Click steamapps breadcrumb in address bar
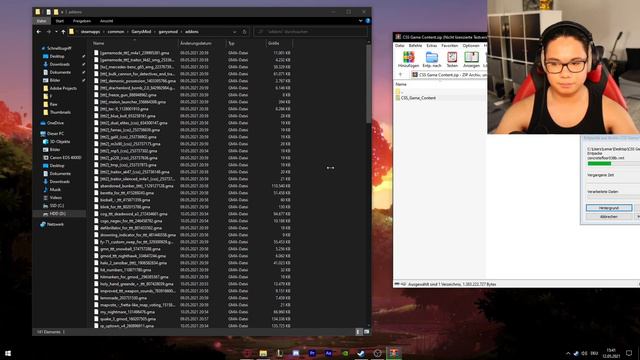This screenshot has height=360, width=640. [x=90, y=31]
